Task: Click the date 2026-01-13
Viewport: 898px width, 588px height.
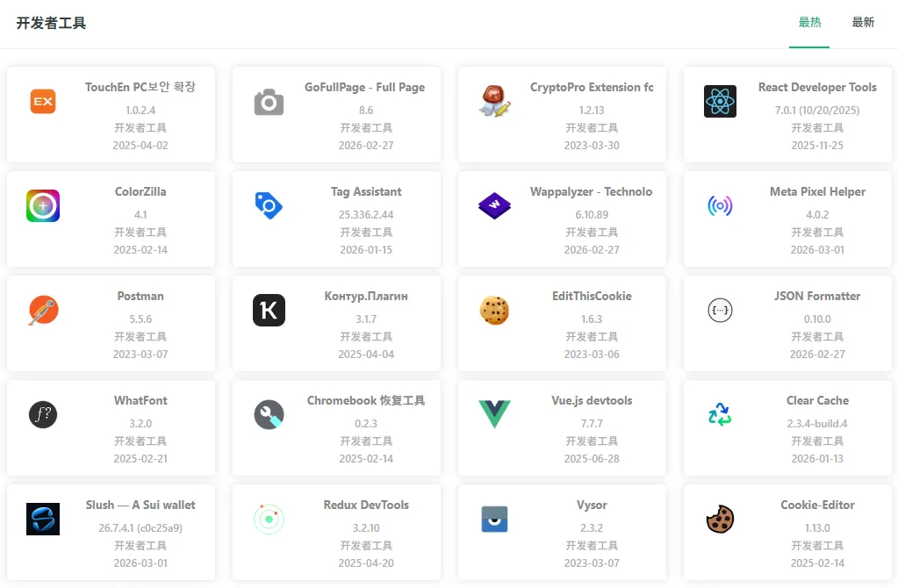Action: [x=817, y=459]
